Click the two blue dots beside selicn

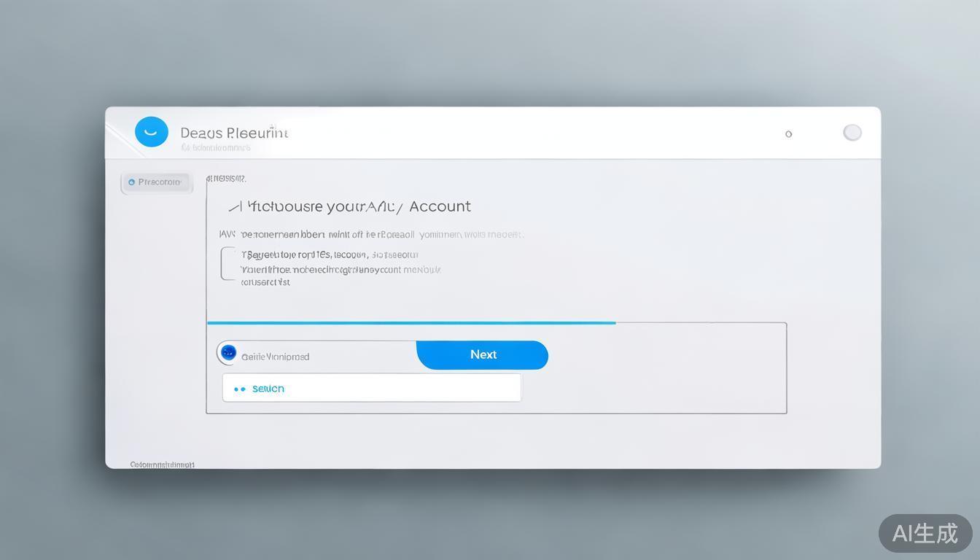coord(239,389)
